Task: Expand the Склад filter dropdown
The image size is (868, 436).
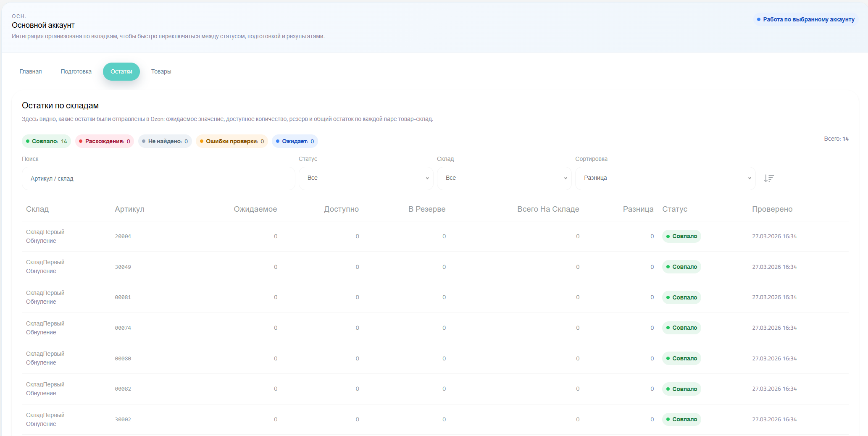Action: (x=504, y=178)
